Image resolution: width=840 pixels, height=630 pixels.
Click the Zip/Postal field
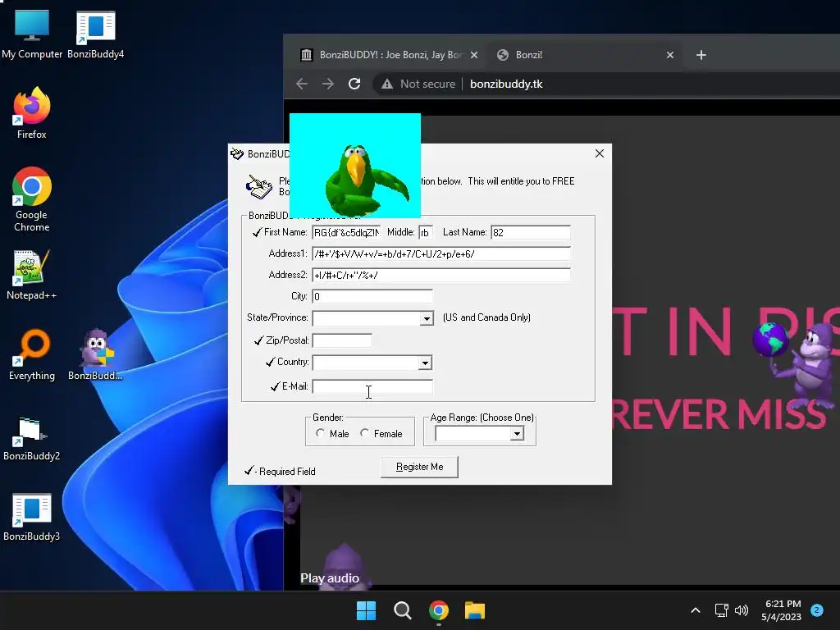pos(342,340)
